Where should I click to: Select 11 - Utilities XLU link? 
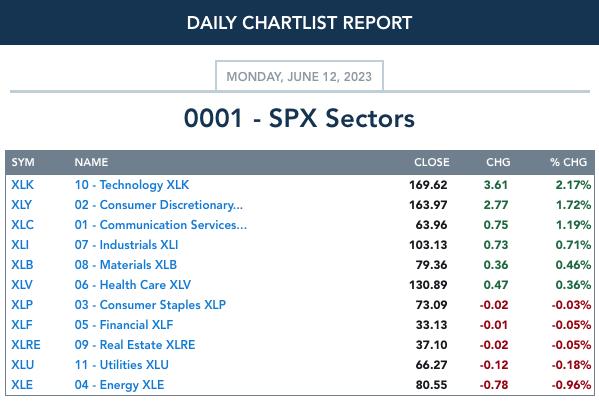coord(121,365)
